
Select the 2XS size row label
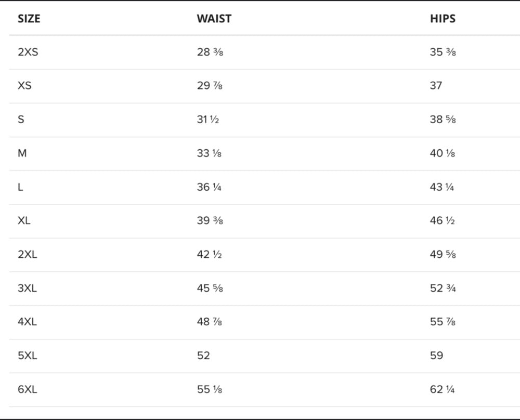[x=28, y=52]
